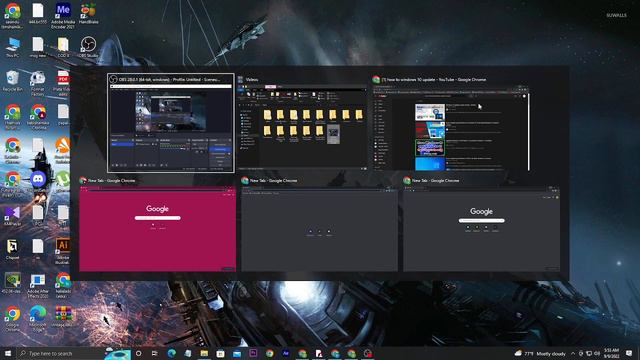This screenshot has width=640, height=360.
Task: Select the PDF file icon on desktop
Action: pyautogui.click(x=63, y=83)
